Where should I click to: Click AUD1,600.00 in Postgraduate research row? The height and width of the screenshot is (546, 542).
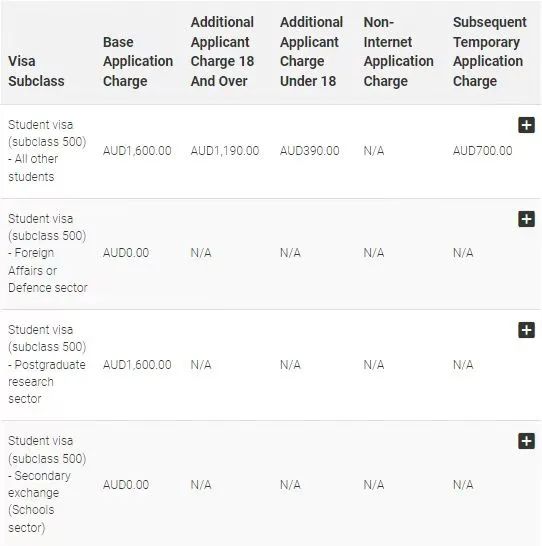click(137, 365)
